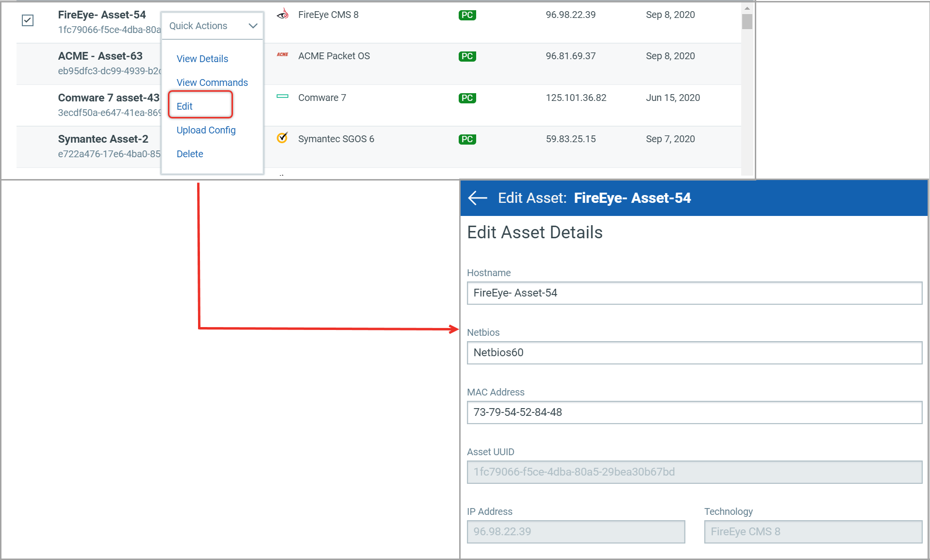Select Upload Config menu entry
The image size is (930, 560).
(206, 130)
